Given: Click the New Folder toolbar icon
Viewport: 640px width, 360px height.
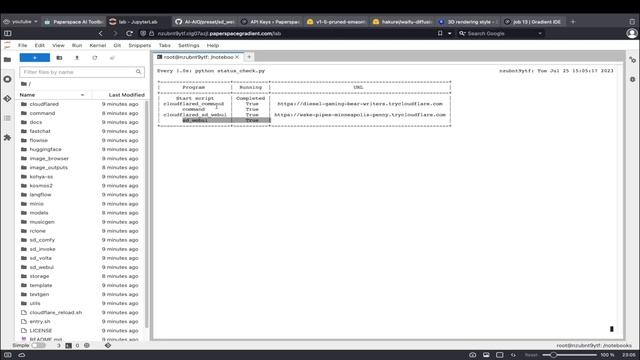Looking at the screenshot, I should click(x=59, y=58).
